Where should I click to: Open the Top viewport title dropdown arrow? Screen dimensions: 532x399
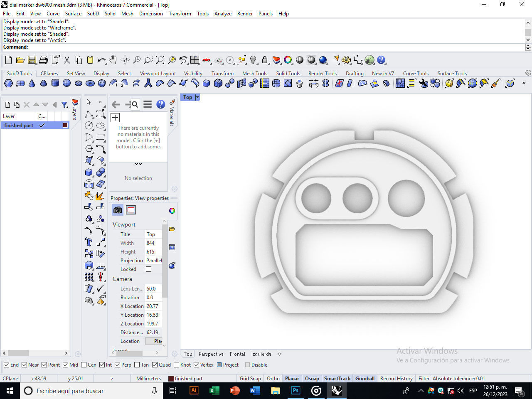pos(197,97)
